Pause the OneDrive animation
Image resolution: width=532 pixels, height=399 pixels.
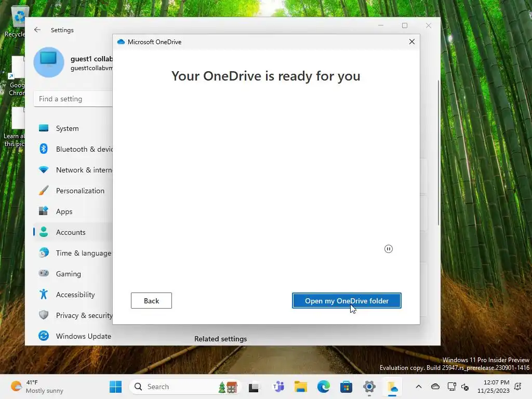point(389,249)
